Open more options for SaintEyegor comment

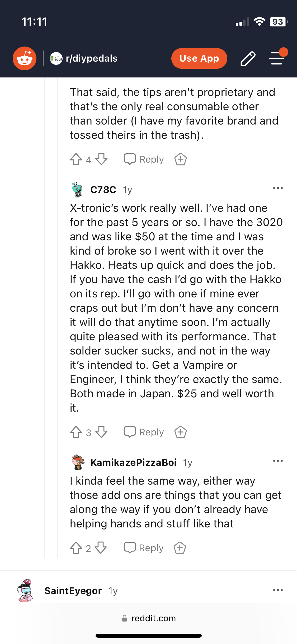[x=278, y=590]
